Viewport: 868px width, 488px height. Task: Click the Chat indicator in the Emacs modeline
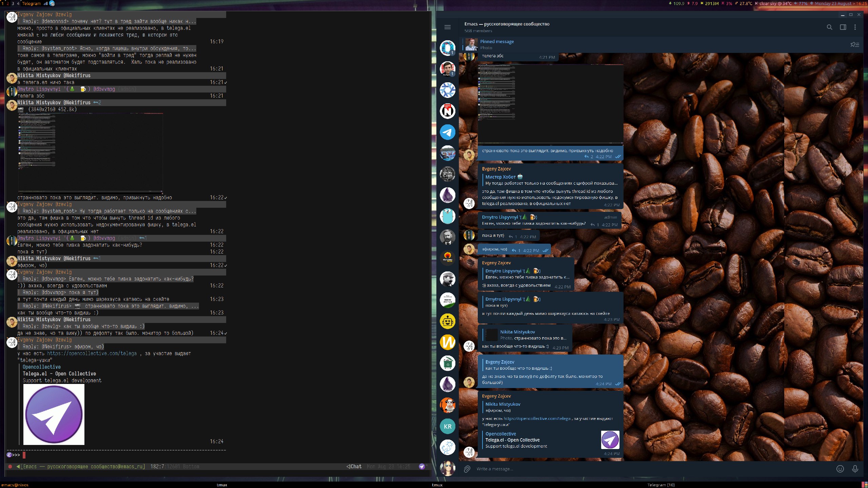(x=354, y=467)
